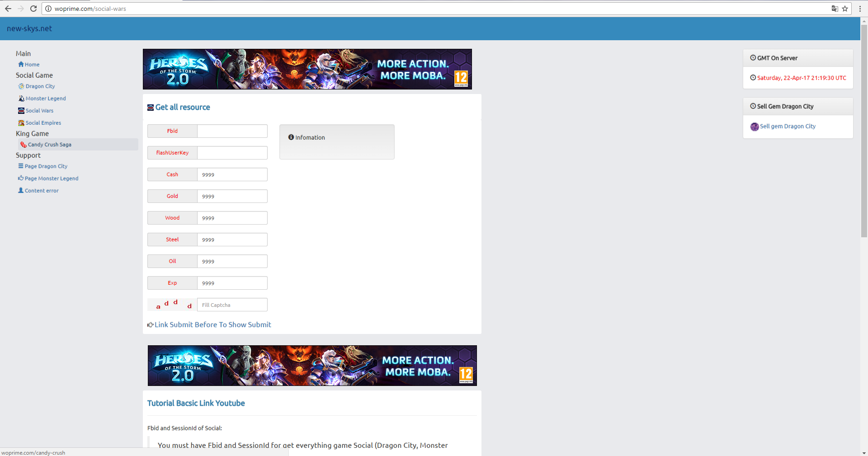Click the Social Wars game icon
The image size is (868, 456).
[21, 111]
